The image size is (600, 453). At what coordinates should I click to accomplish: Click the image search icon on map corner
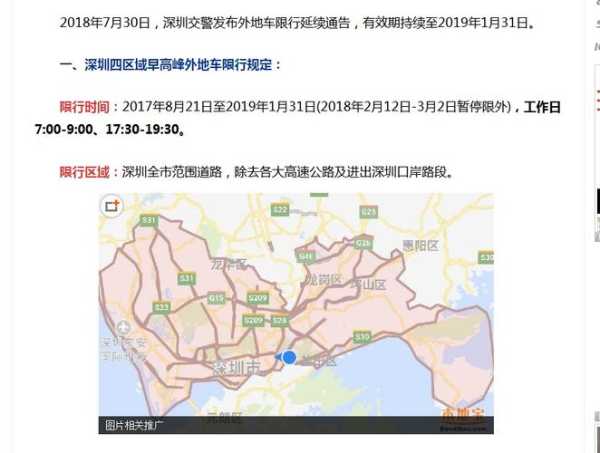[111, 206]
